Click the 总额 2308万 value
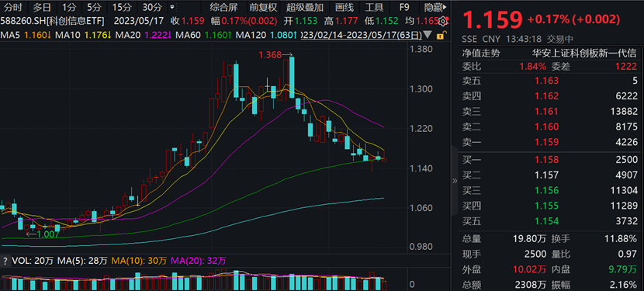644x291 pixels. [531, 284]
